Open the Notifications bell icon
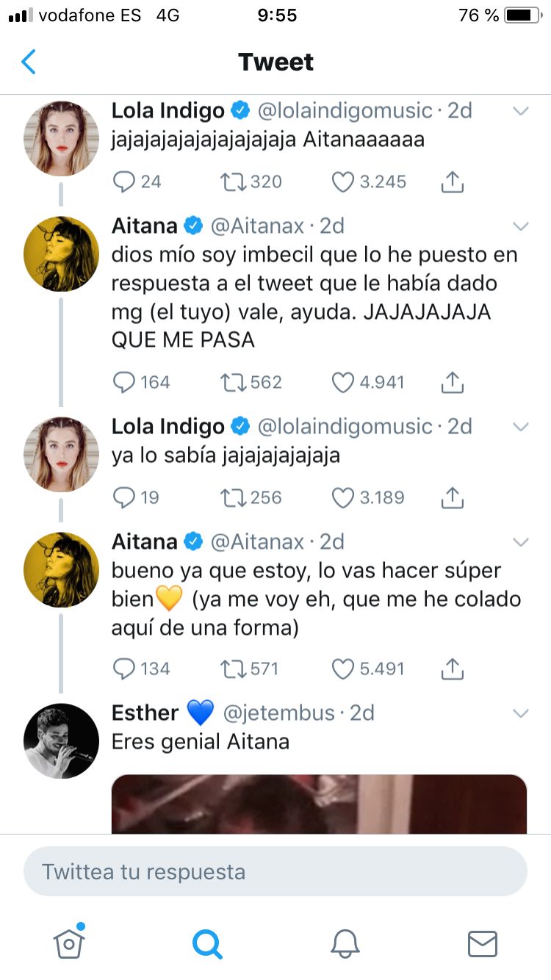Viewport: 551px width, 980px height. click(345, 945)
